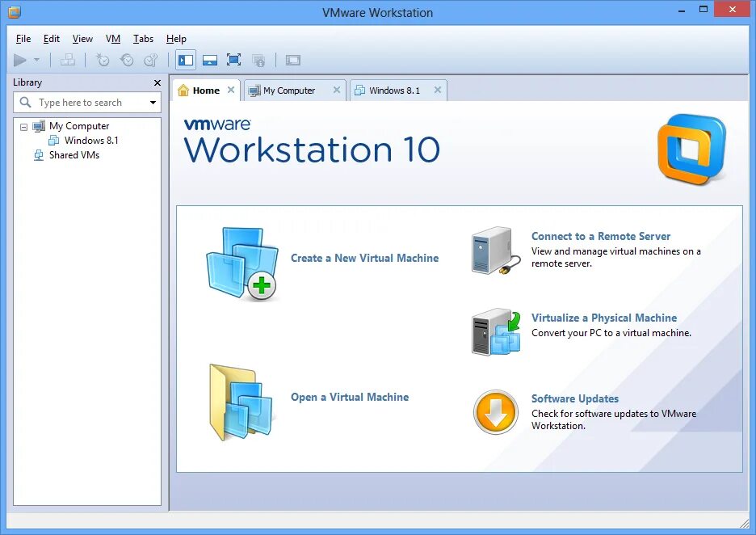This screenshot has height=535, width=756.
Task: Click the window resize grip corner
Action: 744,522
